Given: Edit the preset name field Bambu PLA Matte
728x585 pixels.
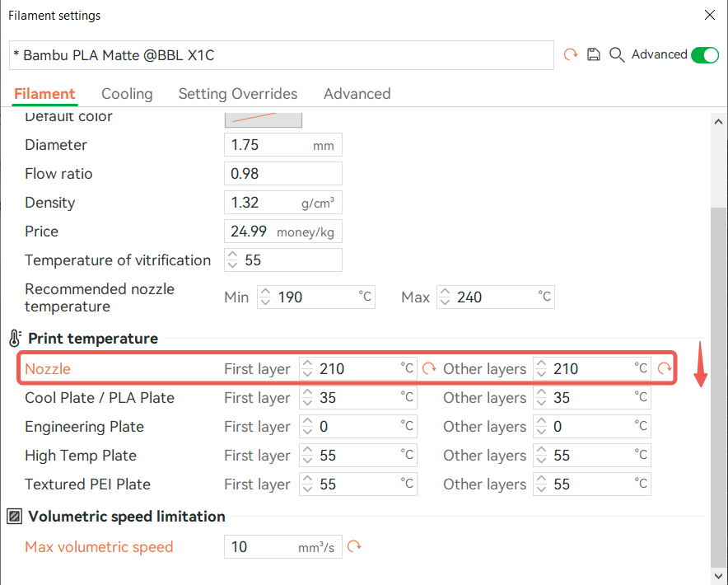Looking at the screenshot, I should point(282,55).
